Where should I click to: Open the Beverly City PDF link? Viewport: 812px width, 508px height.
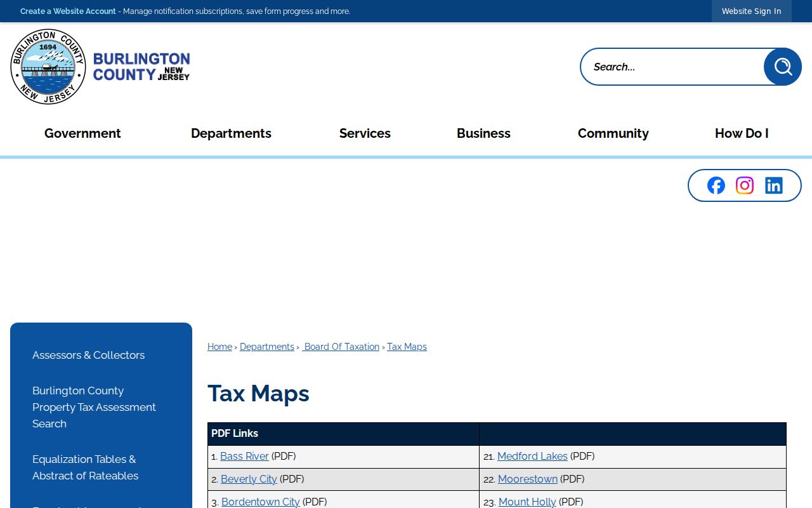click(249, 479)
